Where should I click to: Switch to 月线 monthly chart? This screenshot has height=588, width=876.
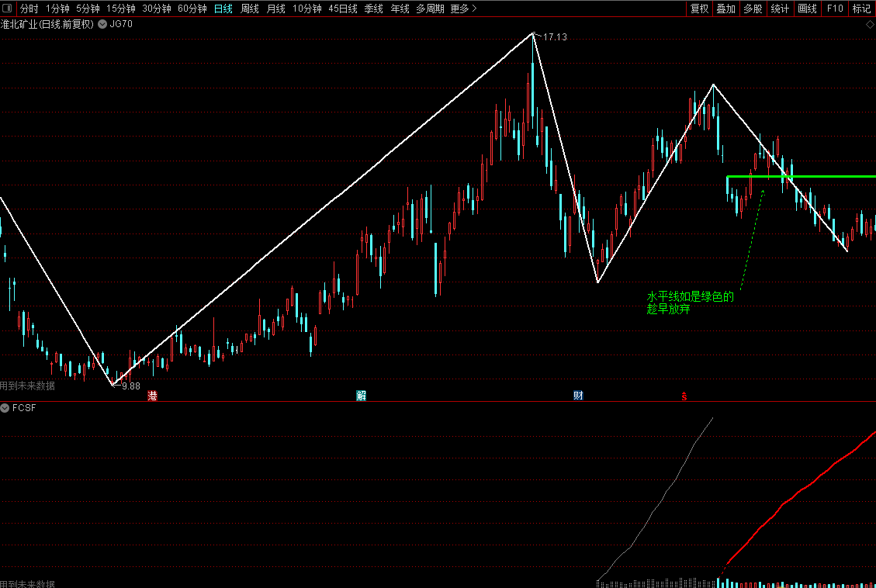276,9
